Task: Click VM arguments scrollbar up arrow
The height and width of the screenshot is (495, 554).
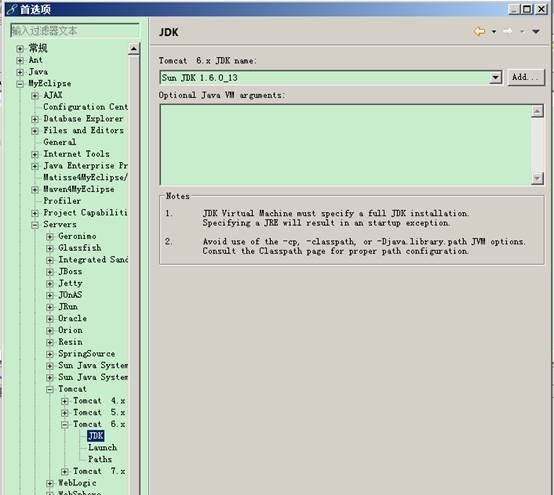Action: tap(537, 111)
